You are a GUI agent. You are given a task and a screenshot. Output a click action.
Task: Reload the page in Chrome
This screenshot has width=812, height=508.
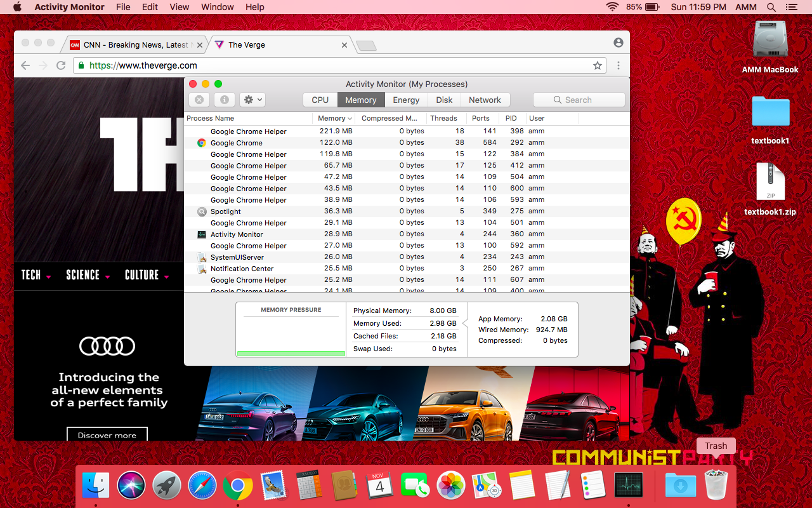[61, 65]
